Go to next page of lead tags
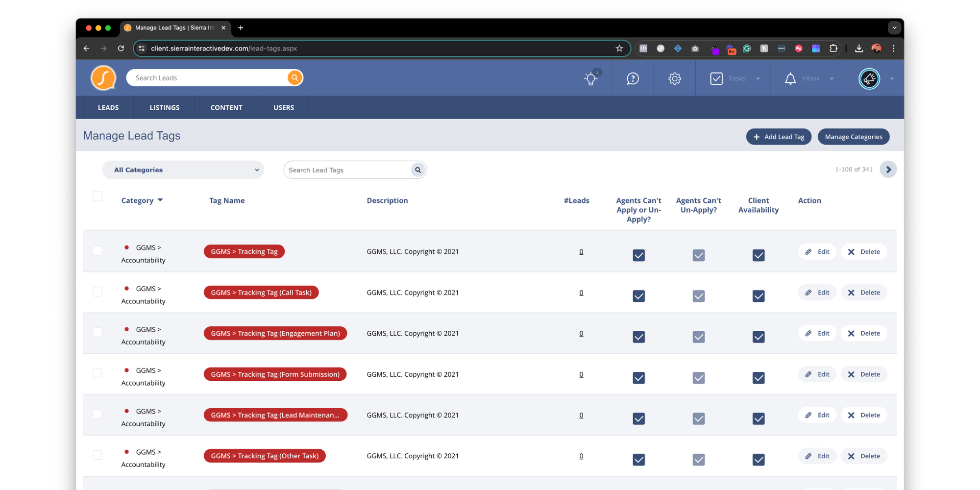Screen dimensions: 980x490 pyautogui.click(x=888, y=170)
